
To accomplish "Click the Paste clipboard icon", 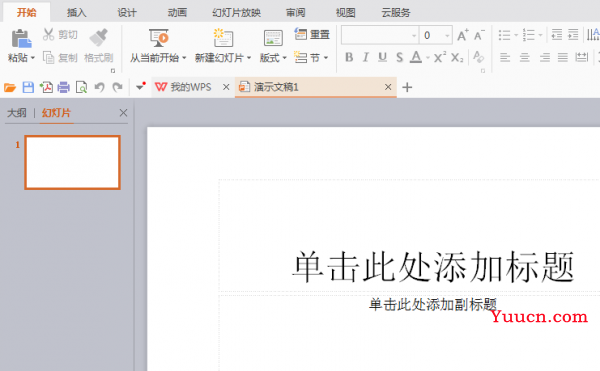I will 21,39.
